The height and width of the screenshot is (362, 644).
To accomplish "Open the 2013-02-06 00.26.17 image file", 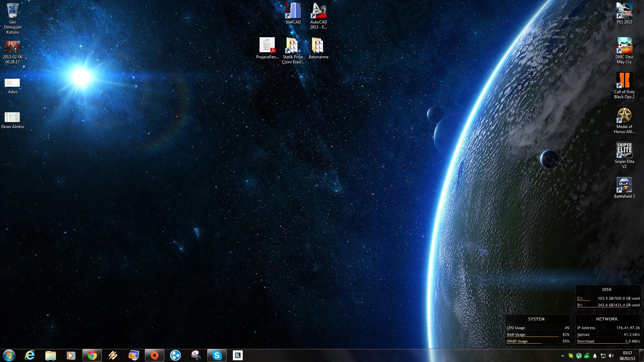I will pyautogui.click(x=13, y=52).
